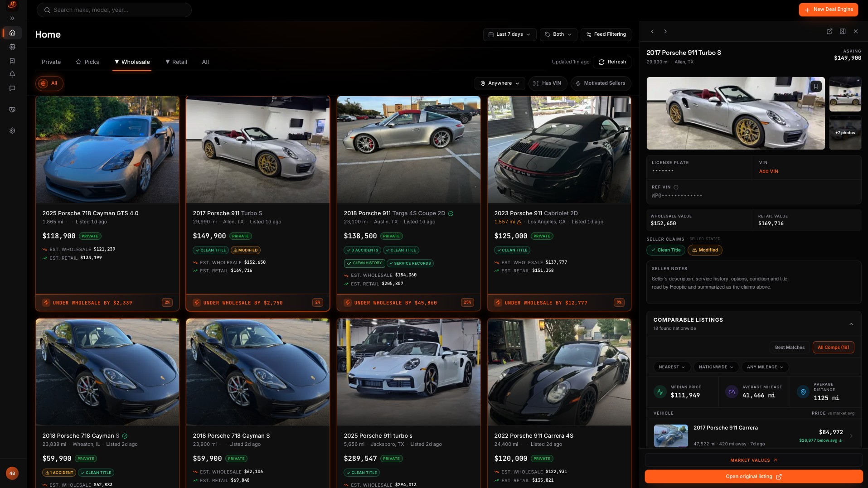868x488 pixels.
Task: Toggle the Motivated Sellers filter
Action: coord(601,83)
